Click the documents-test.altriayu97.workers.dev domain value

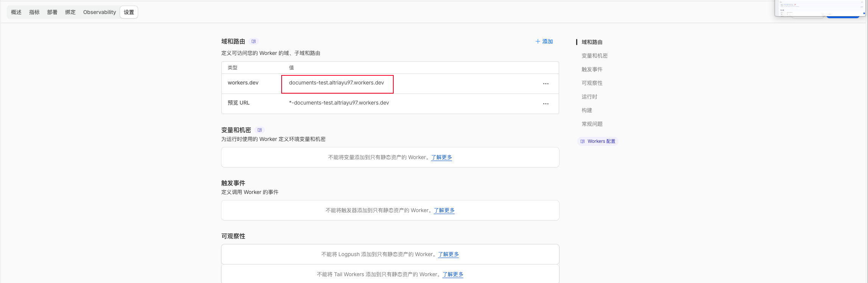point(336,83)
